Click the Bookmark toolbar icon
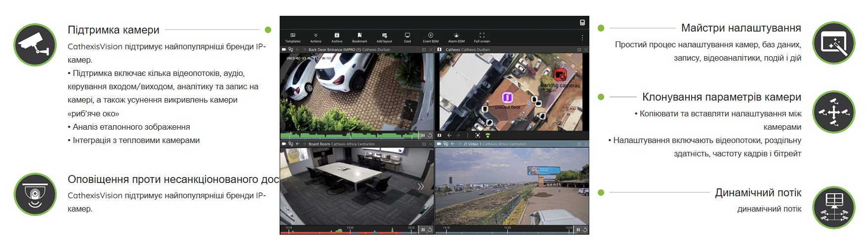This screenshot has width=868, height=252. coord(360,37)
